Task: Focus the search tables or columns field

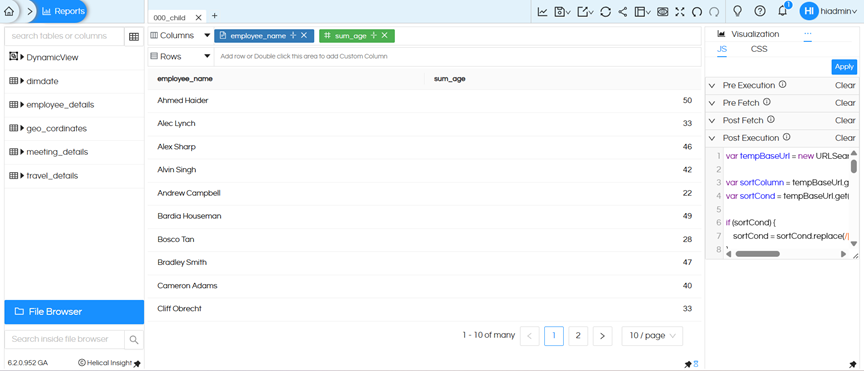Action: click(64, 36)
